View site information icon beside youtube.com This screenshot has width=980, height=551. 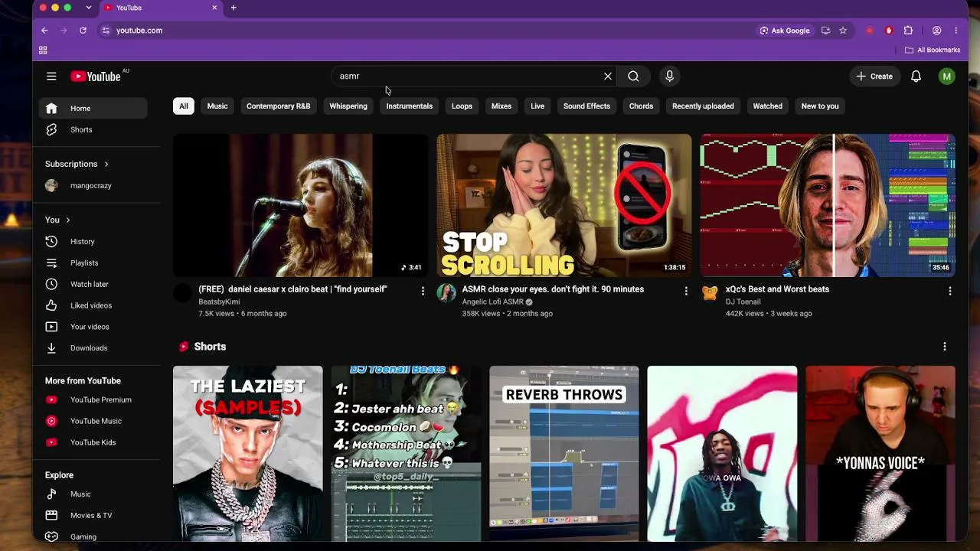[106, 31]
